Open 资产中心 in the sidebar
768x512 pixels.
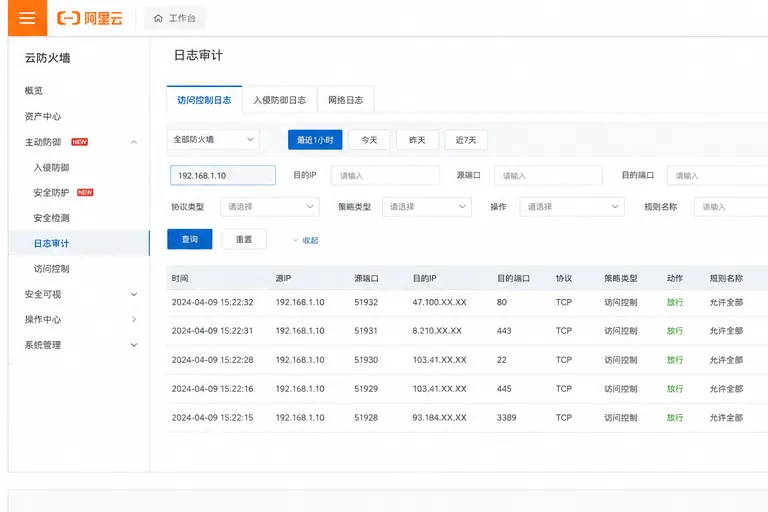[x=43, y=117]
